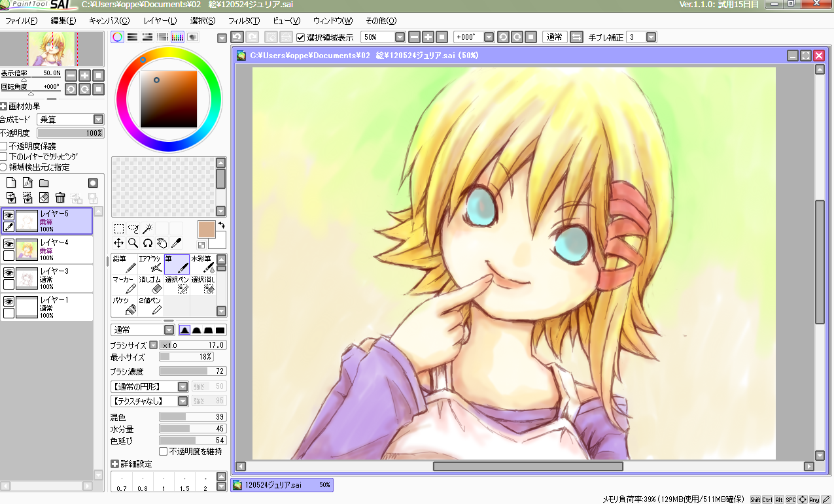Expand the 詳細設定 section
The width and height of the screenshot is (834, 504).
pyautogui.click(x=114, y=463)
